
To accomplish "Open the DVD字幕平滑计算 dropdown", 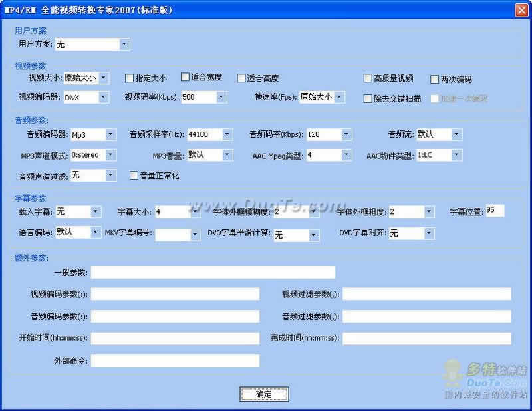I will click(297, 235).
